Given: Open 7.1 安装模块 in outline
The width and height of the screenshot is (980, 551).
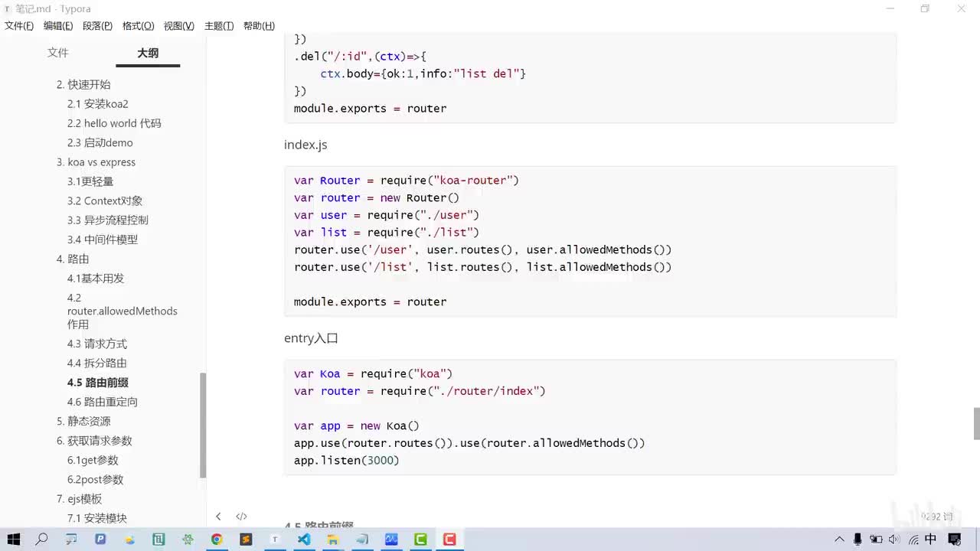Looking at the screenshot, I should click(97, 519).
